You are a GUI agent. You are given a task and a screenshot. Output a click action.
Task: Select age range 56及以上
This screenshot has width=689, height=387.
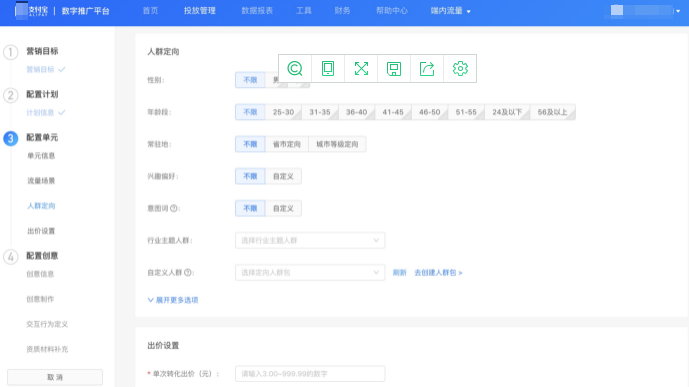pyautogui.click(x=552, y=112)
